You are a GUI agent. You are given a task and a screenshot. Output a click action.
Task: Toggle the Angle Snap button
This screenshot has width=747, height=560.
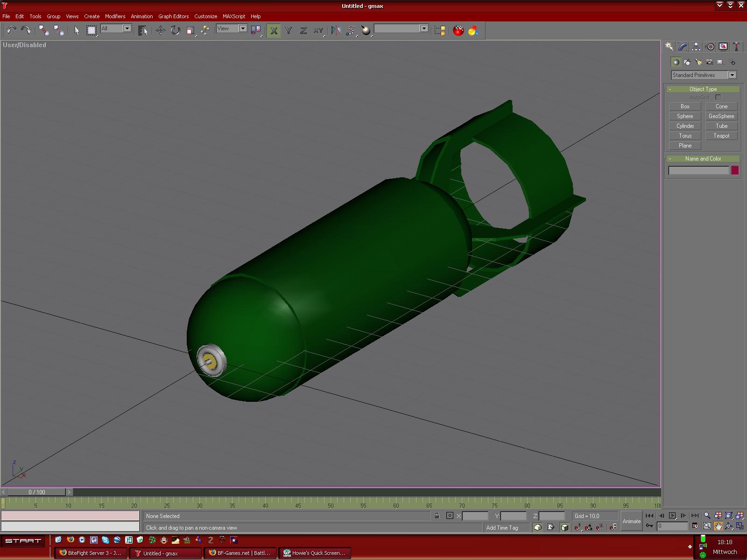589,527
